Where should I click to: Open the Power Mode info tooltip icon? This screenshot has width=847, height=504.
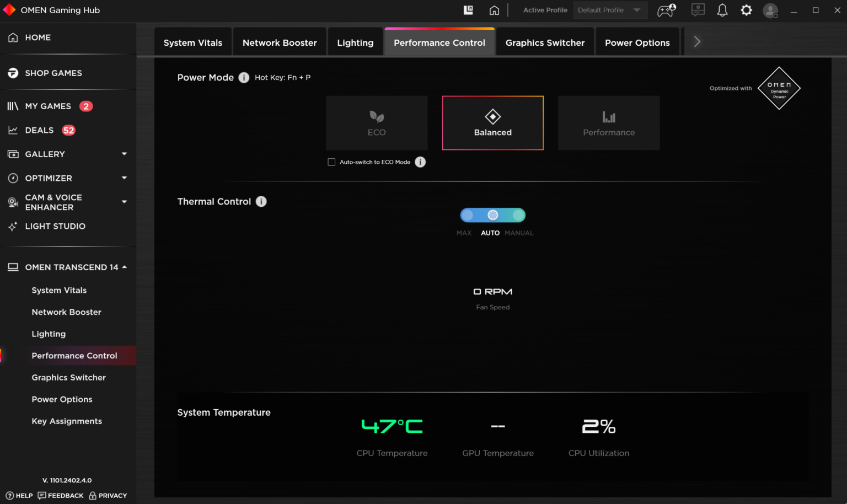(x=244, y=77)
